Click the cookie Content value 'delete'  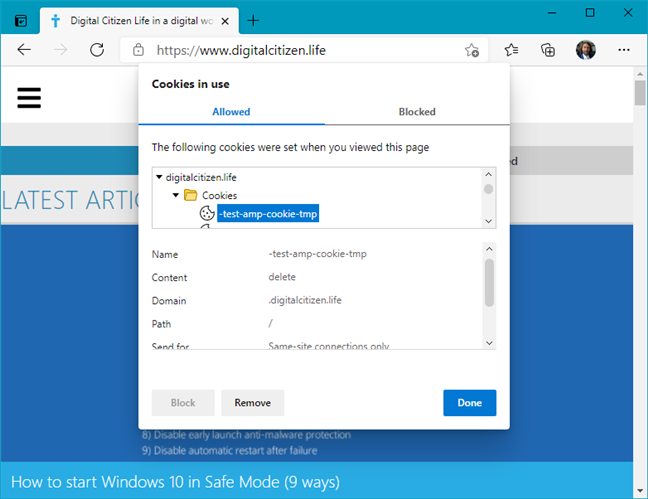click(282, 277)
